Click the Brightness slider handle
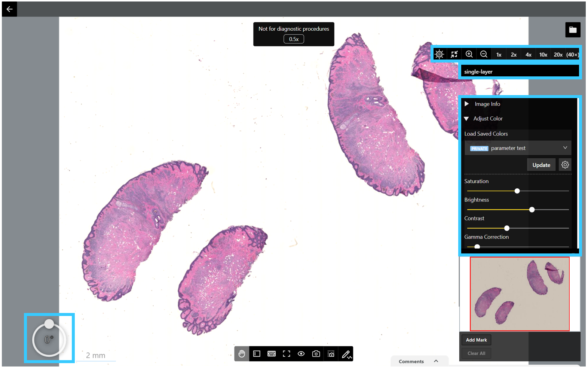 [x=532, y=210]
